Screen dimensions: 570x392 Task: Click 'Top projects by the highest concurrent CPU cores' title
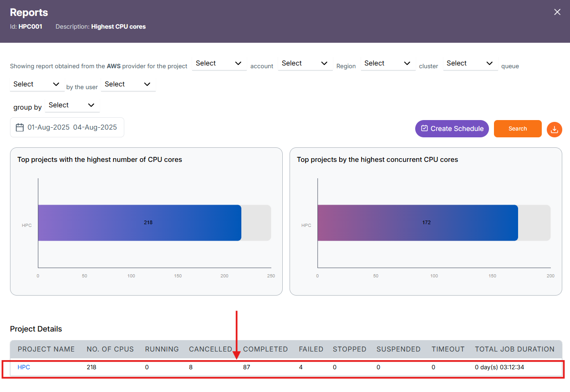pos(377,160)
